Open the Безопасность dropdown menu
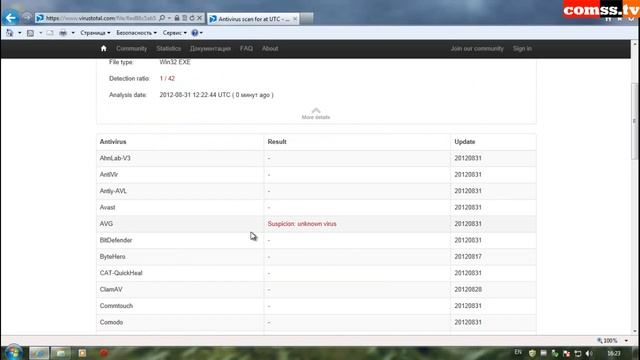This screenshot has width=640, height=360. [136, 33]
